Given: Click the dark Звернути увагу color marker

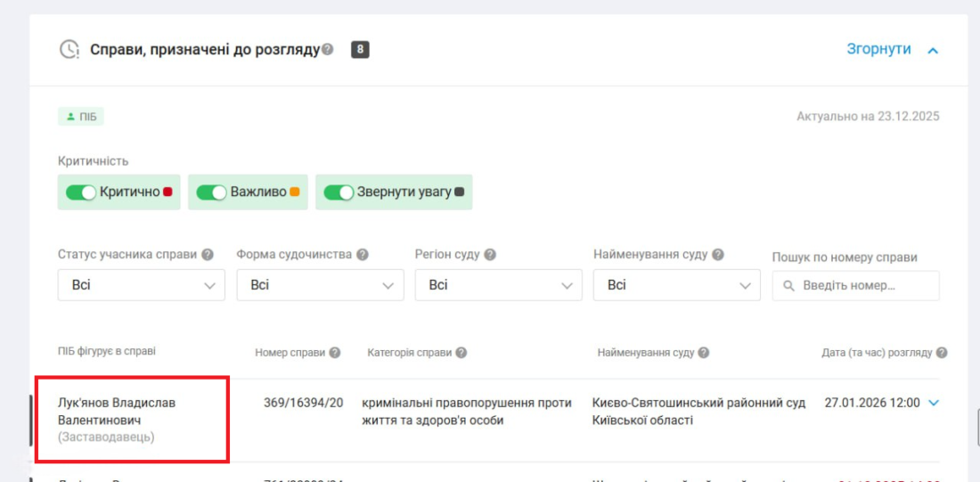Looking at the screenshot, I should coord(460,192).
